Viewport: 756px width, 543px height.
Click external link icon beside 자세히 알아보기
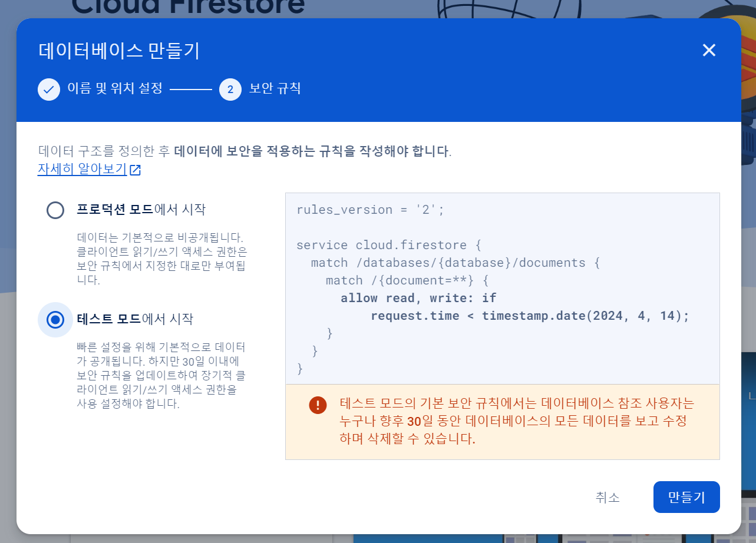pos(136,170)
